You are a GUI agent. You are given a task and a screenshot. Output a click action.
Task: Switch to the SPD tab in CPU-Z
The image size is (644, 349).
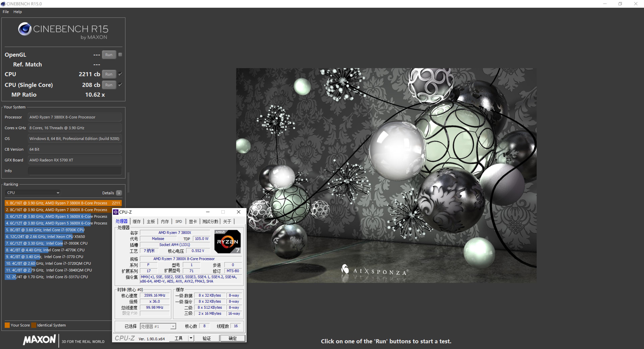178,221
